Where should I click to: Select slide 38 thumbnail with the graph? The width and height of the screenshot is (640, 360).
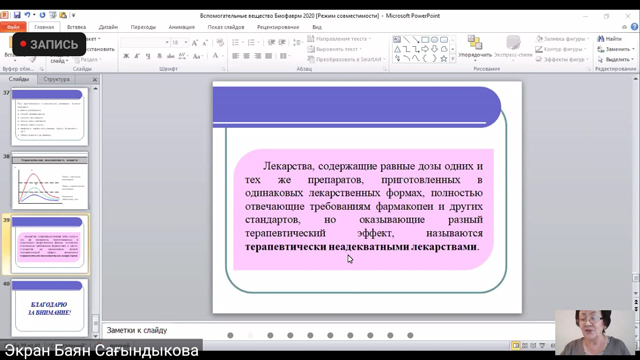pyautogui.click(x=49, y=180)
